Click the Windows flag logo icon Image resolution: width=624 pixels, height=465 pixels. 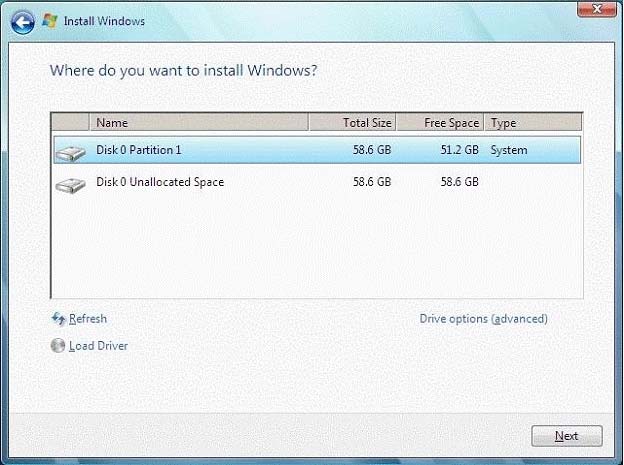[50, 21]
